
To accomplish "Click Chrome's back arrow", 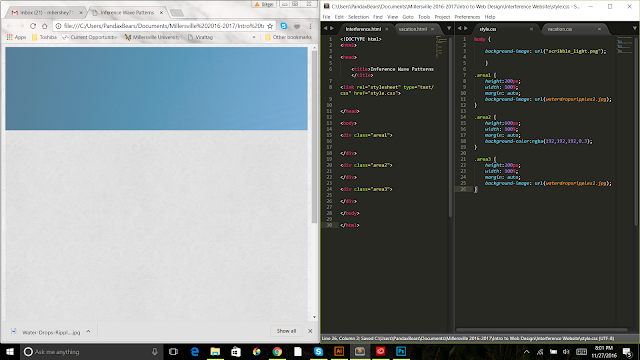I will (x=10, y=26).
